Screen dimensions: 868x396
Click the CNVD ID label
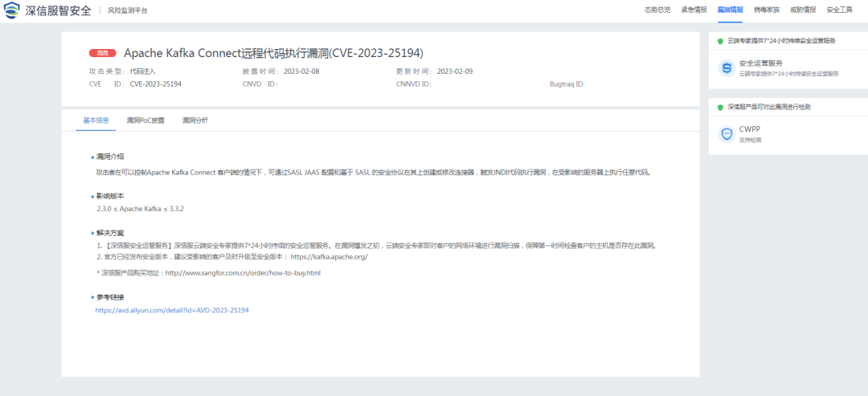[x=260, y=84]
